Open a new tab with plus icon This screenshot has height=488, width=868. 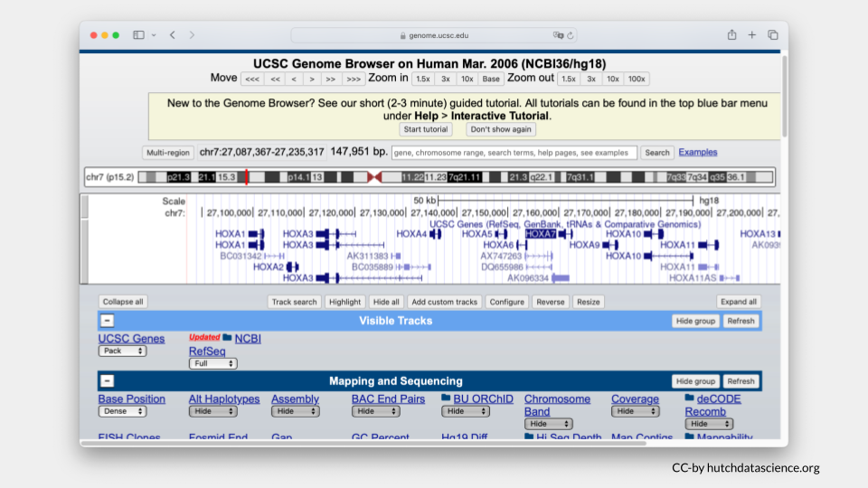751,35
